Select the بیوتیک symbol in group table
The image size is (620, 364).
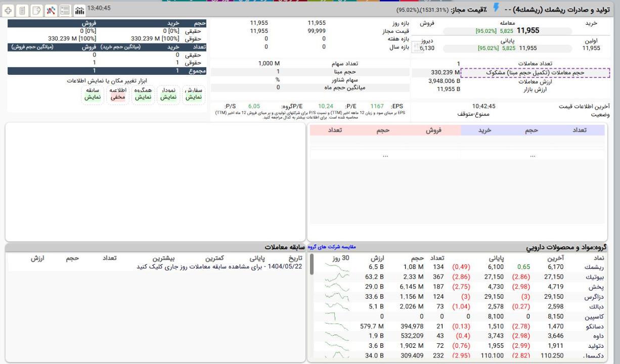click(x=597, y=277)
